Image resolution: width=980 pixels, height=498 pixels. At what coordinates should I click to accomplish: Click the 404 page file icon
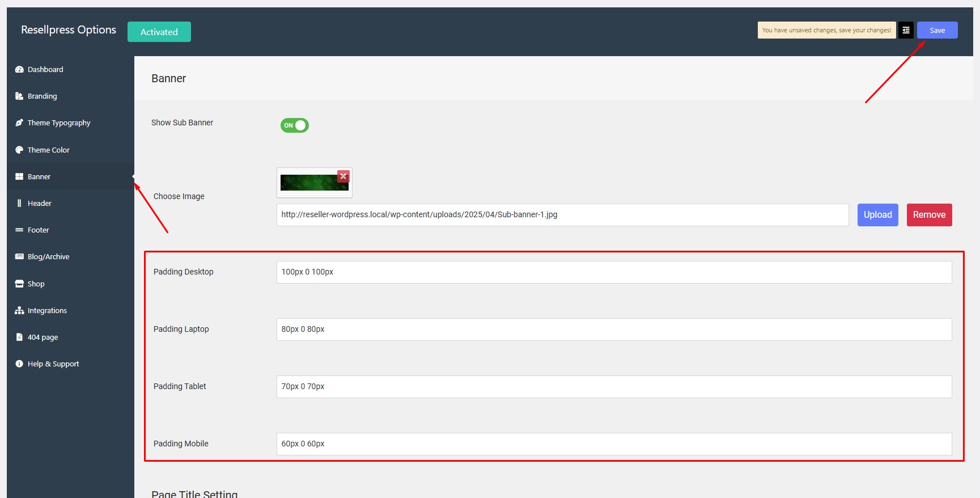click(19, 337)
